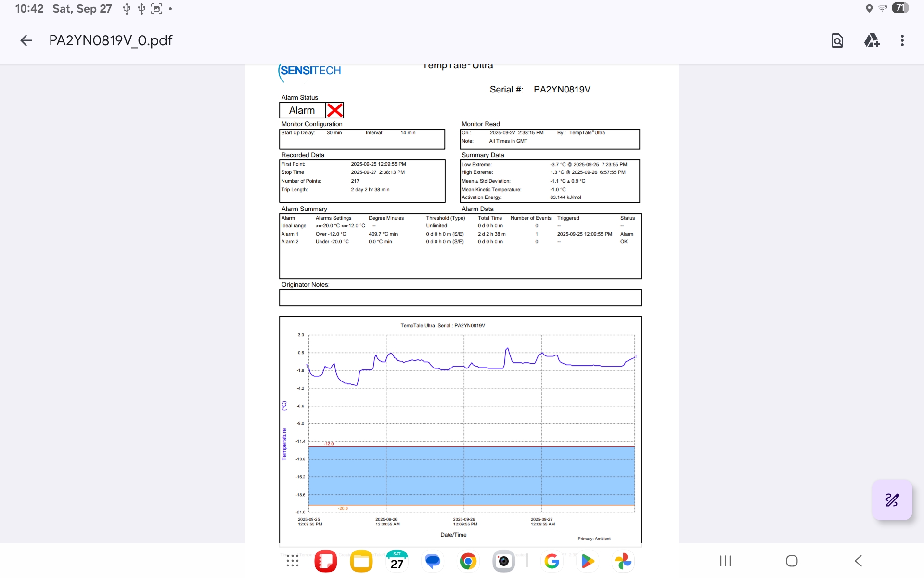Open Chrome browser from taskbar
Viewport: 924px width, 578px height.
pos(468,561)
